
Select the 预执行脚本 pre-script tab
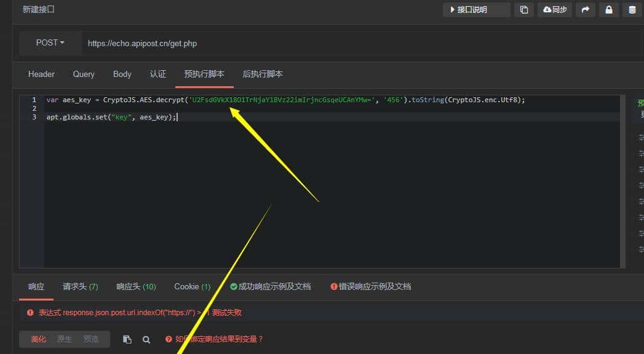click(x=204, y=74)
